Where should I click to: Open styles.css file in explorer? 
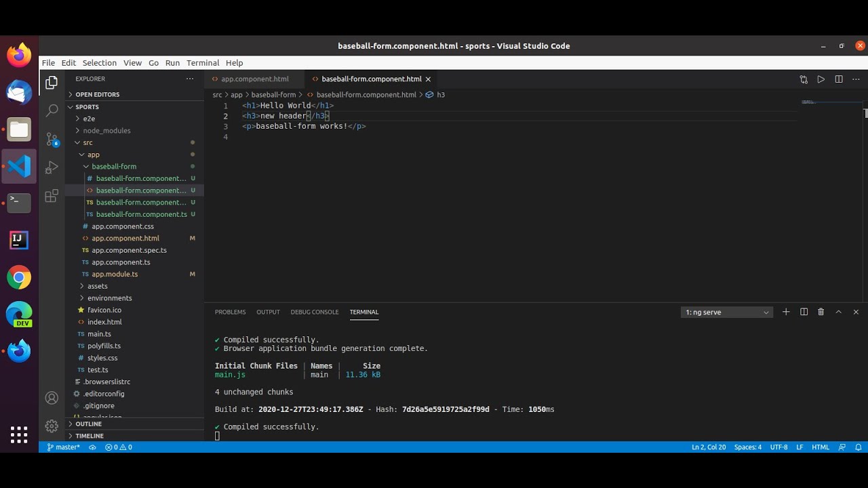pyautogui.click(x=102, y=358)
